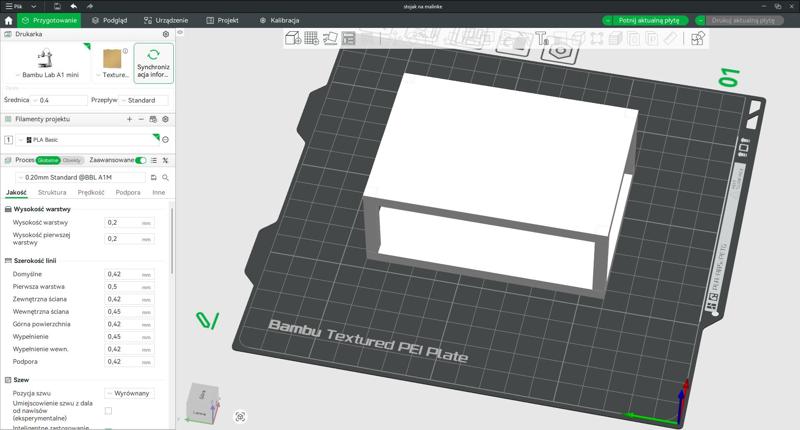The height and width of the screenshot is (430, 800).
Task: Open printer settings gear icon
Action: tap(166, 34)
